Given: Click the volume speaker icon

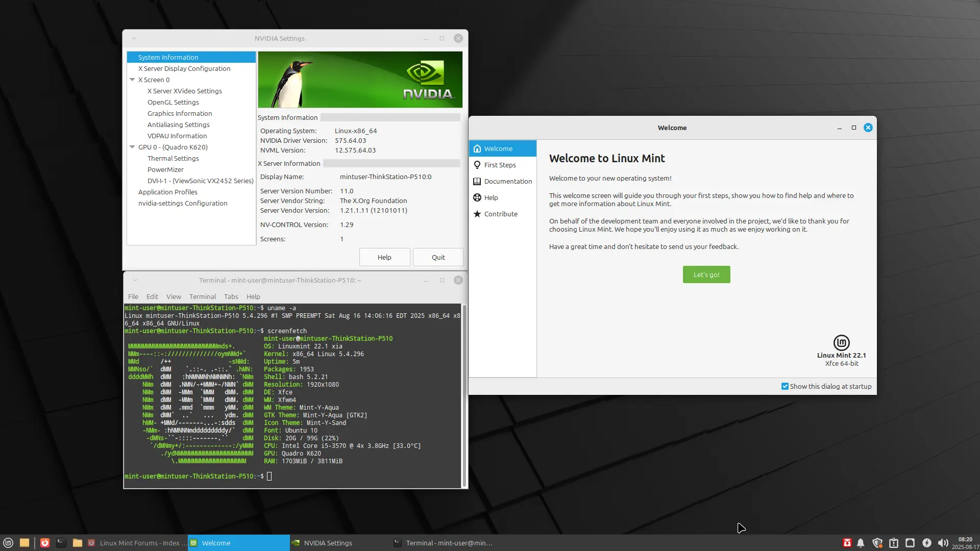Looking at the screenshot, I should [943, 543].
